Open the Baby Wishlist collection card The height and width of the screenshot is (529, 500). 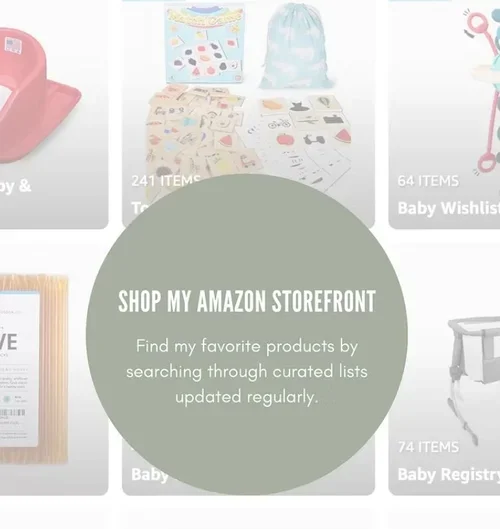444,114
